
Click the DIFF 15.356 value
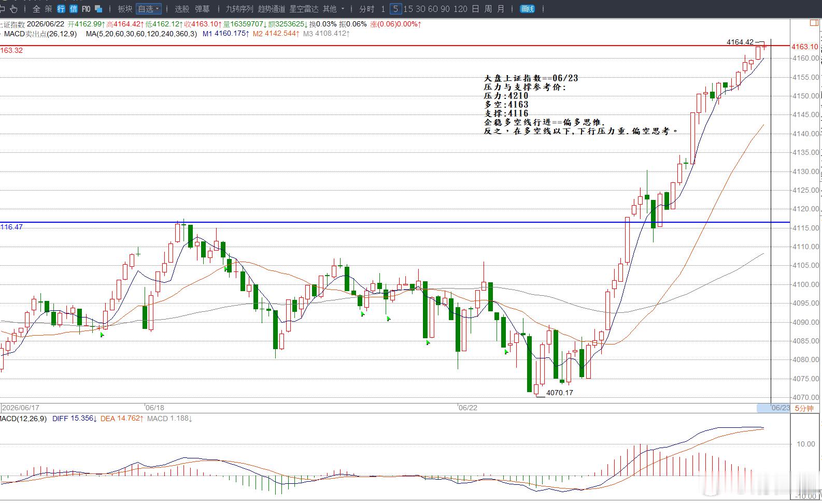75,419
